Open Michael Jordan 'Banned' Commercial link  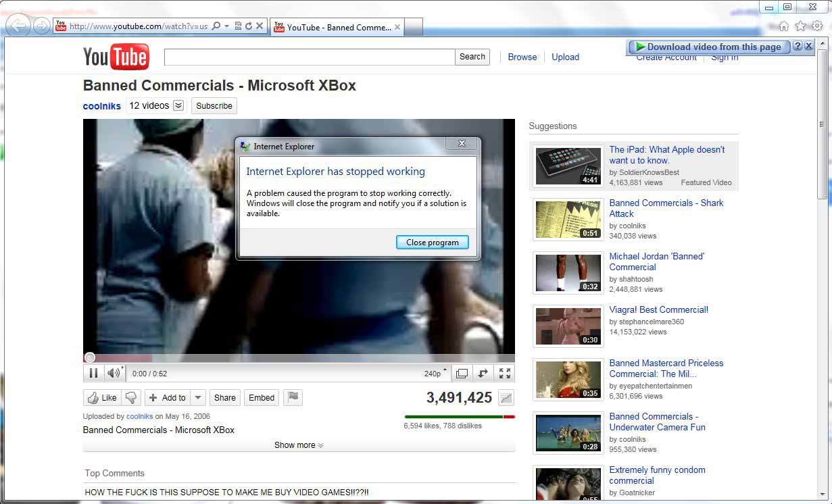tap(657, 261)
